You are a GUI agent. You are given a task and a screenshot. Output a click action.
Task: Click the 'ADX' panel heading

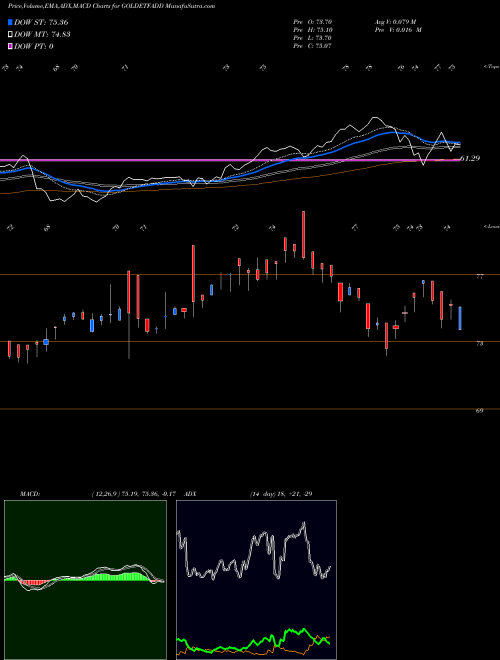click(x=190, y=494)
